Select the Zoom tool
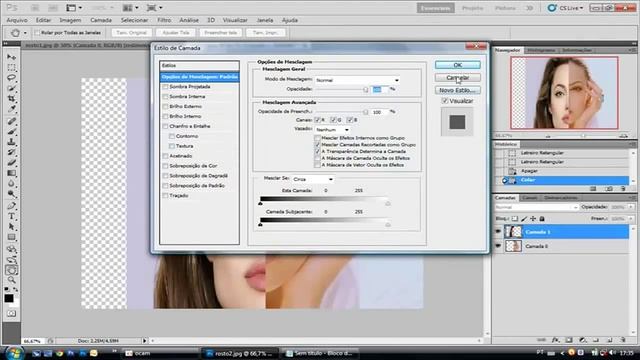 coord(11,280)
